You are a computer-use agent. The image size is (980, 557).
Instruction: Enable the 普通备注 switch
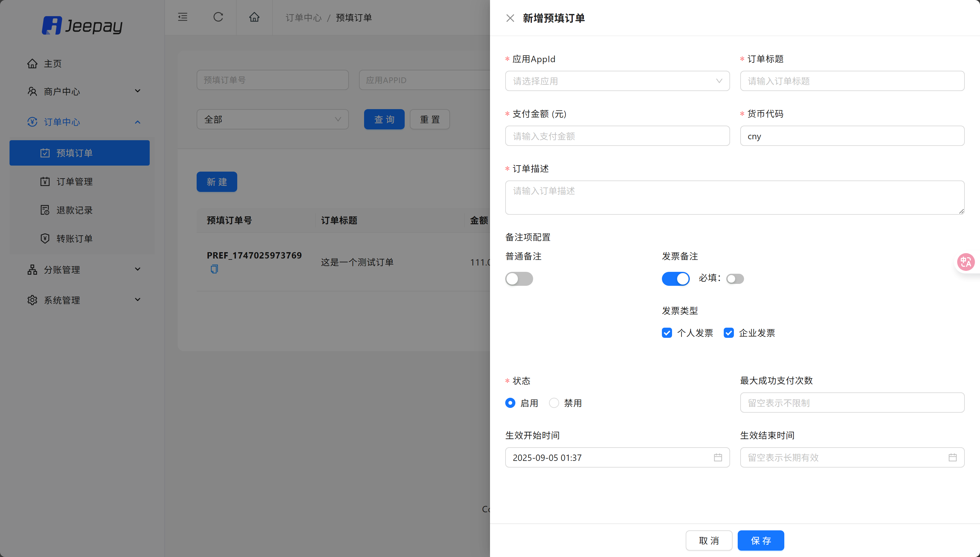(x=519, y=279)
